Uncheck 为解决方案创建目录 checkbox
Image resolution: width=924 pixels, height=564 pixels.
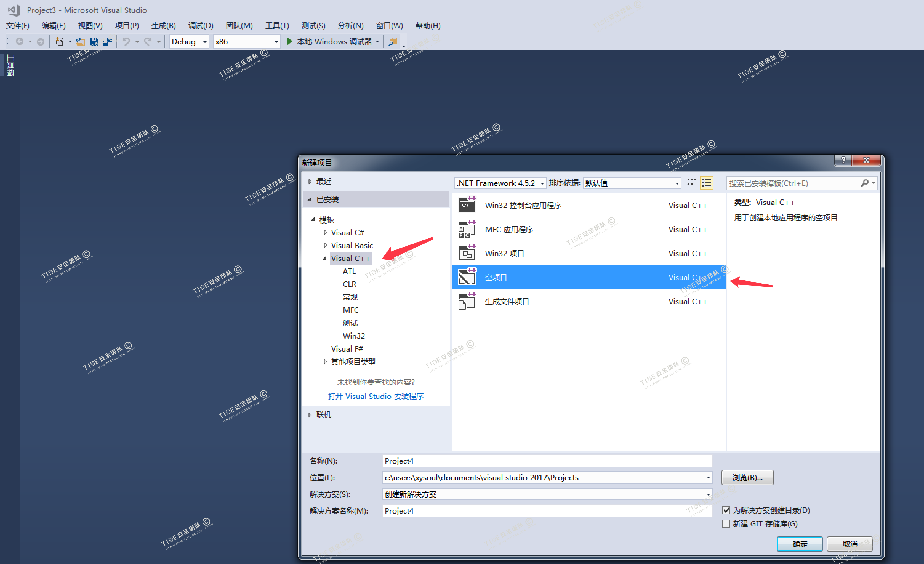click(726, 510)
